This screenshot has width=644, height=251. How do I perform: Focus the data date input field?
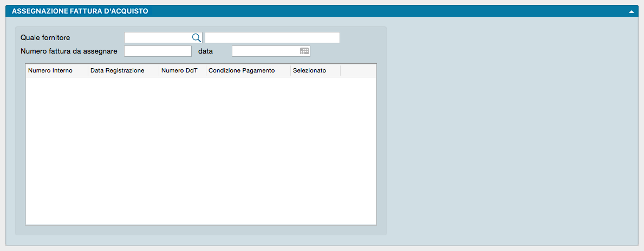point(265,51)
